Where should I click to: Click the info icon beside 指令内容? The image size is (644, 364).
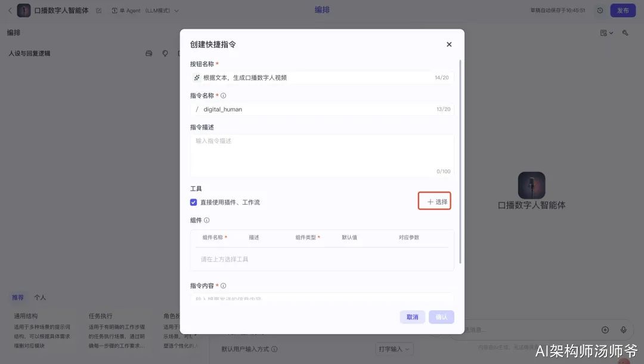click(x=224, y=285)
